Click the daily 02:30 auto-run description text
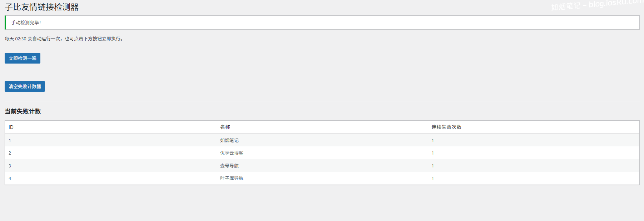 [64, 39]
